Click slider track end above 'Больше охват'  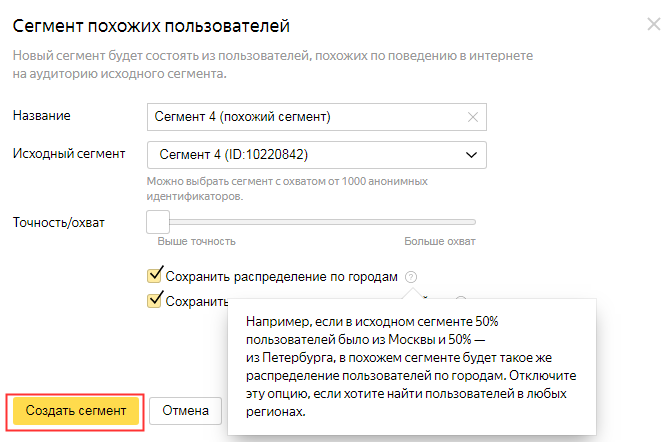tap(474, 222)
